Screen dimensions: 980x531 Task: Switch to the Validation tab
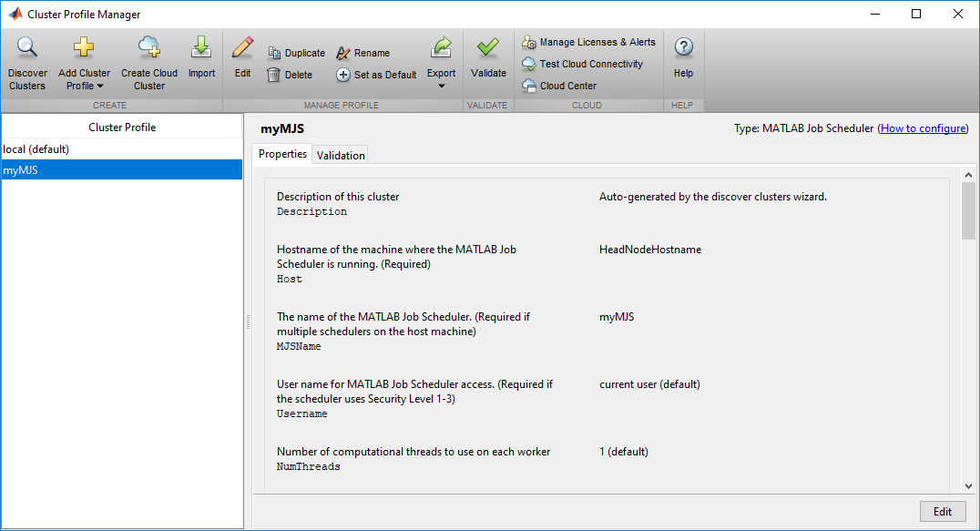[x=340, y=154]
